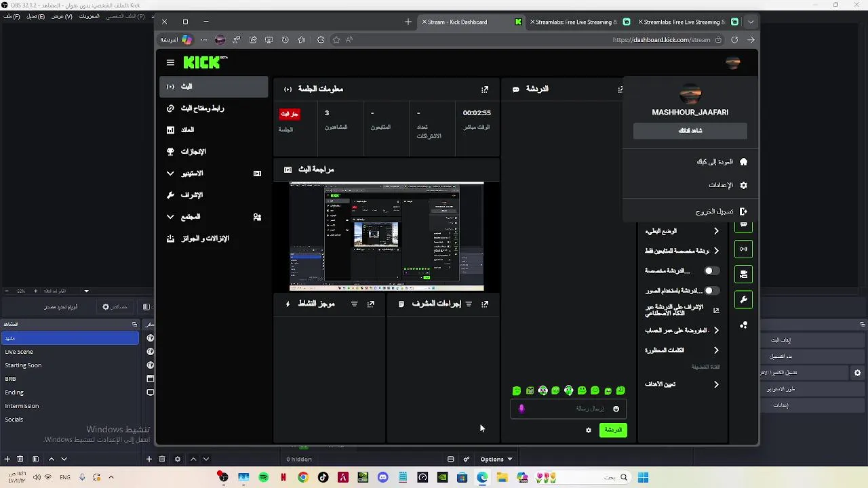Open the profile avatar in Kick header
The image size is (868, 488).
coord(732,62)
